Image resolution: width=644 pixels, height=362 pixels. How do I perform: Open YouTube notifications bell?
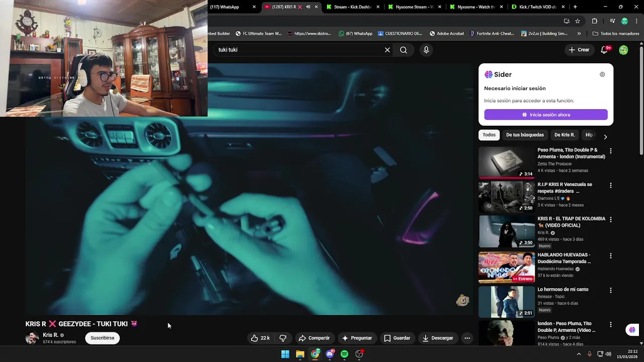coord(605,50)
